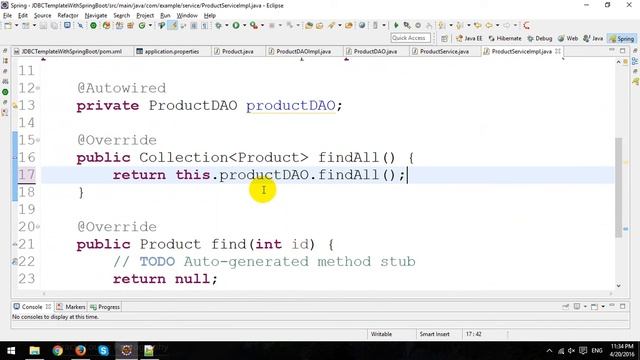Open the Project menu
640x360 pixels.
click(x=145, y=16)
